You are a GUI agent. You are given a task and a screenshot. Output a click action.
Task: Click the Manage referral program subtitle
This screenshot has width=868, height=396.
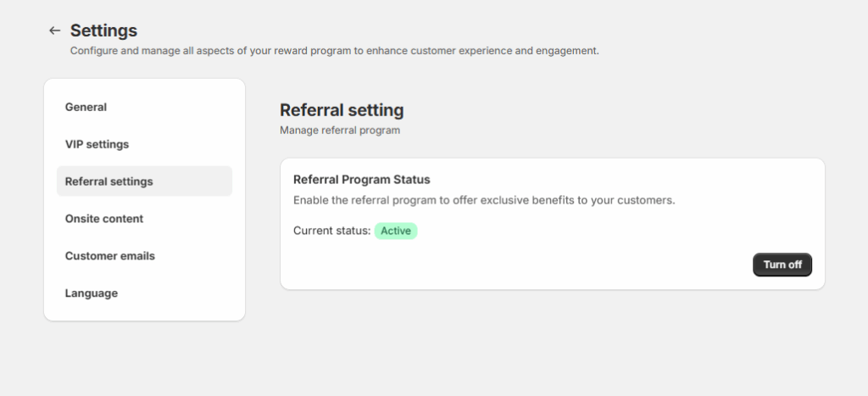point(339,130)
